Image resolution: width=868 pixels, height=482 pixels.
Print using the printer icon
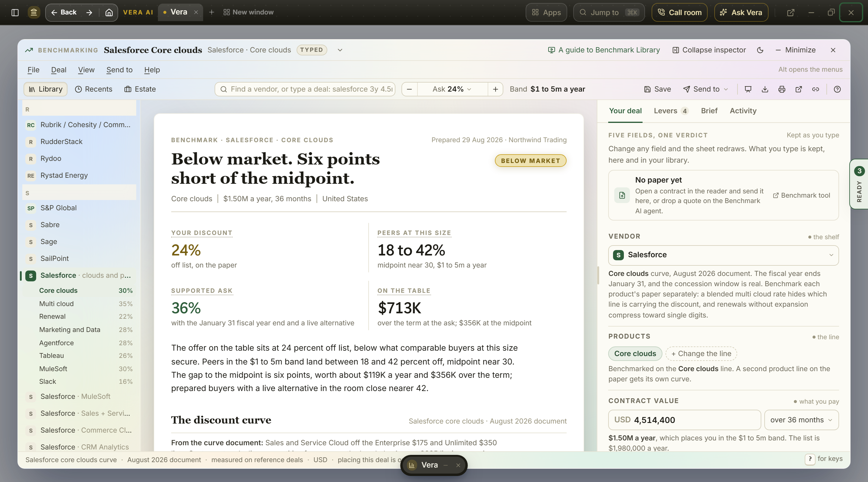(x=782, y=89)
